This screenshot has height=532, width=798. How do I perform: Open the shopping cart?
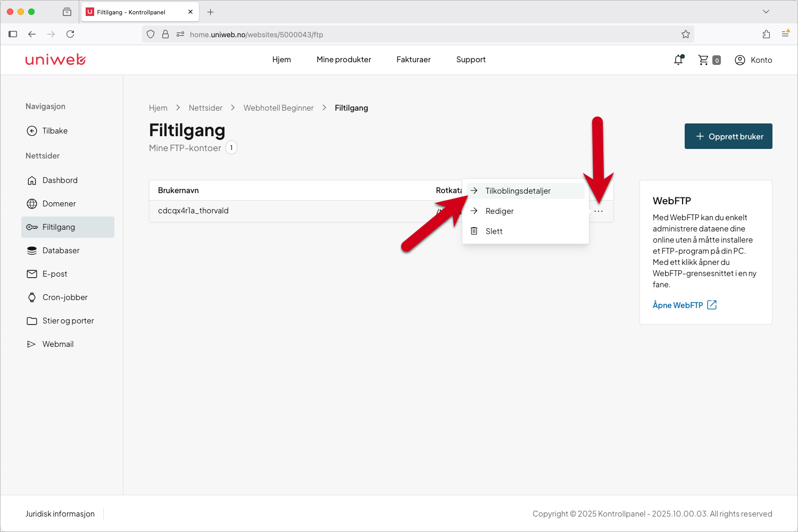click(x=709, y=60)
